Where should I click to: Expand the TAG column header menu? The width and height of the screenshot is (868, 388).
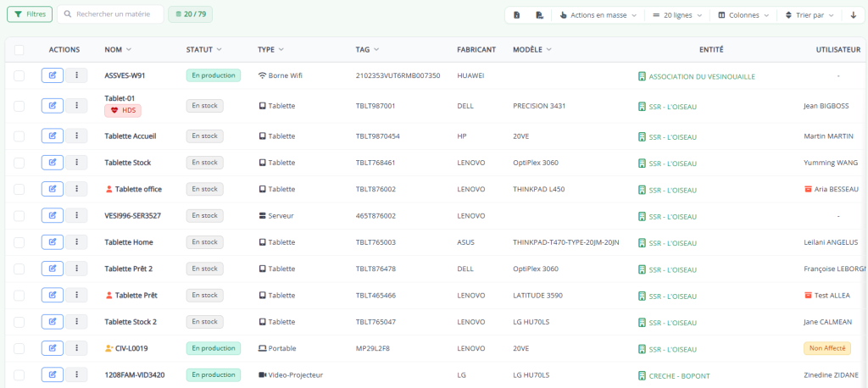376,50
